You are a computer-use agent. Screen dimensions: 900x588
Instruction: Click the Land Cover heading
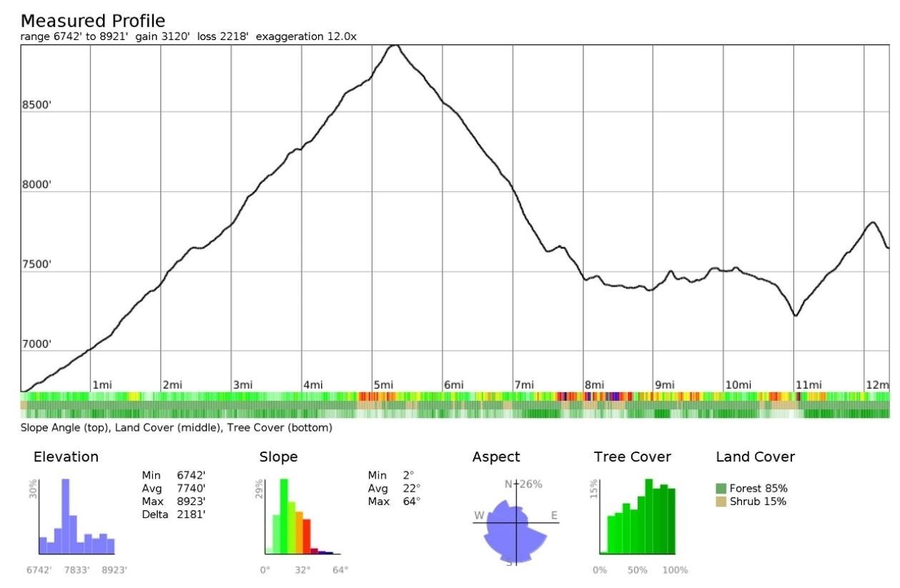(755, 457)
